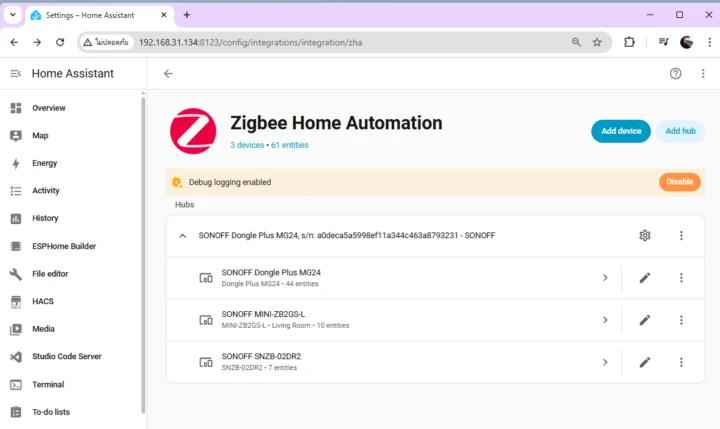
Task: Collapse the Home Assistant sidebar menu
Action: pyautogui.click(x=15, y=73)
